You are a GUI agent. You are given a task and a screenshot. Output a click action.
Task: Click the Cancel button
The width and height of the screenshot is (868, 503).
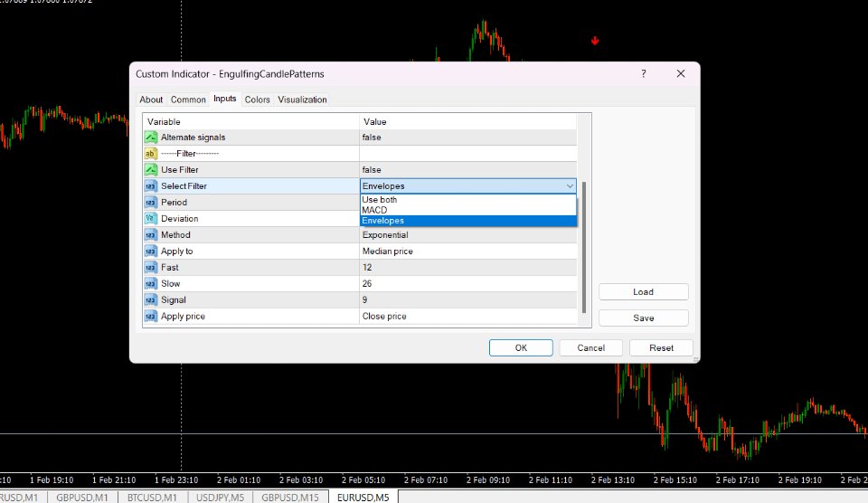point(590,348)
